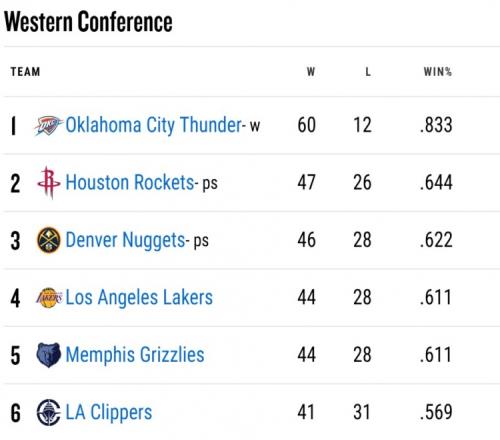
Task: Select the Thunder's .833 win percentage cell
Action: tap(436, 125)
